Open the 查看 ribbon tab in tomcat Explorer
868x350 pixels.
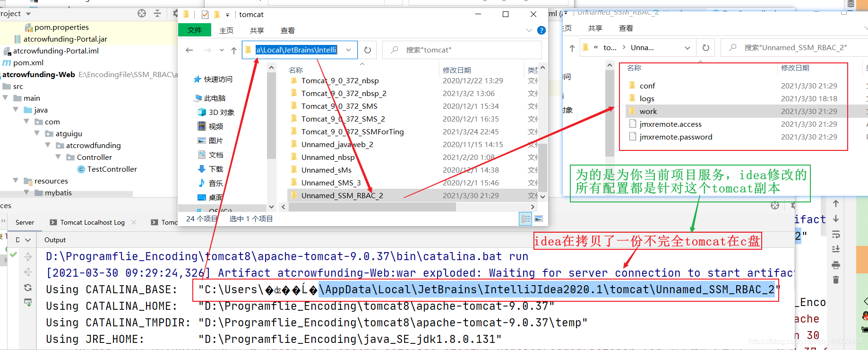click(x=288, y=31)
